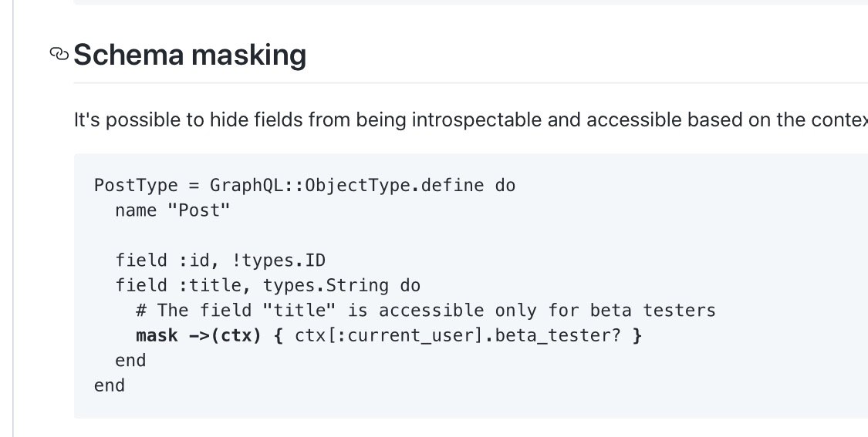The image size is (868, 437).
Task: Click the indented inner end keyword
Action: pos(130,361)
